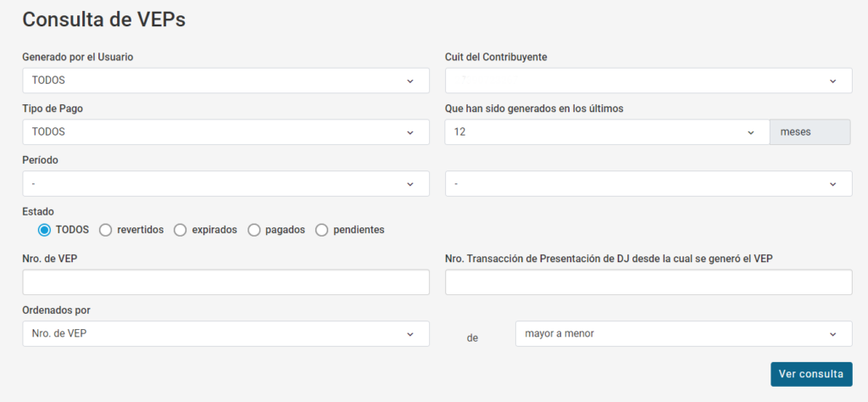868x402 pixels.
Task: Click chevron arrow of Tipo de Pago
Action: (410, 132)
